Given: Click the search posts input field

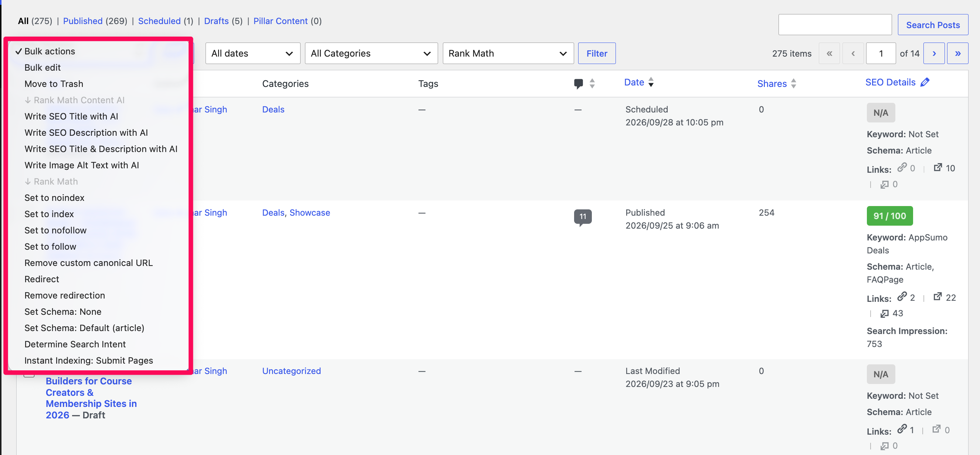Looking at the screenshot, I should tap(835, 25).
